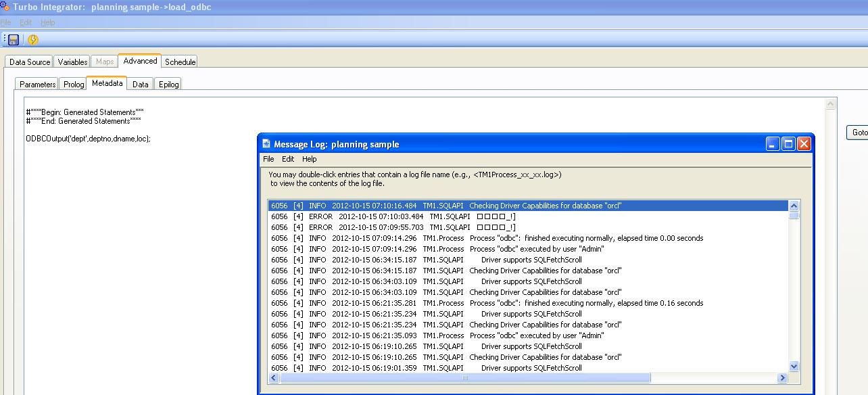
Task: Open Turbo Integrator Edit menu
Action: click(x=26, y=22)
